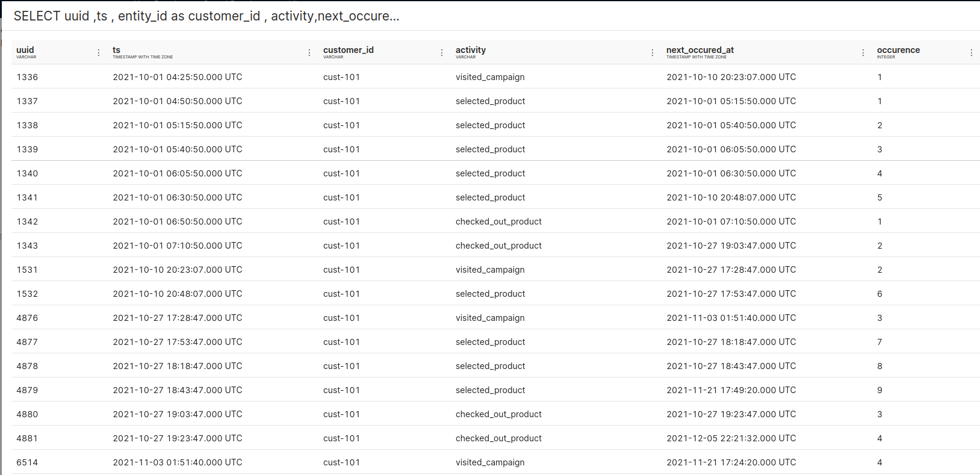
Task: Select uuid cell 4880
Action: [27, 414]
